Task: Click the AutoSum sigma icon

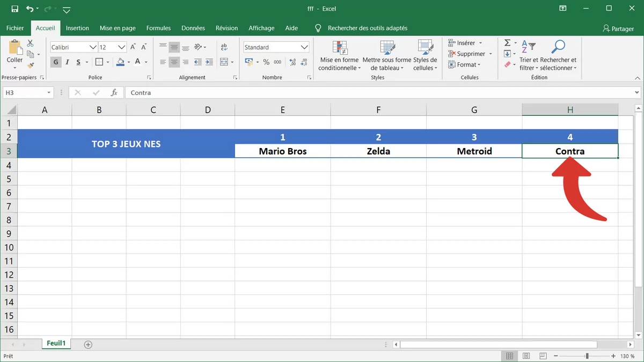Action: (x=507, y=43)
